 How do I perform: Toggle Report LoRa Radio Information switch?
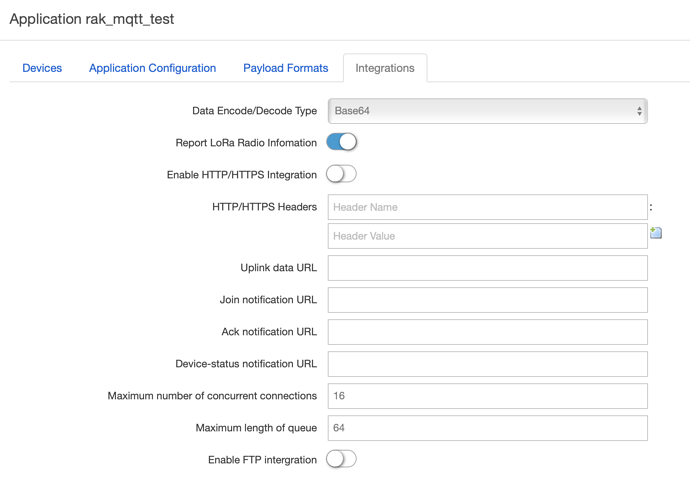point(341,142)
